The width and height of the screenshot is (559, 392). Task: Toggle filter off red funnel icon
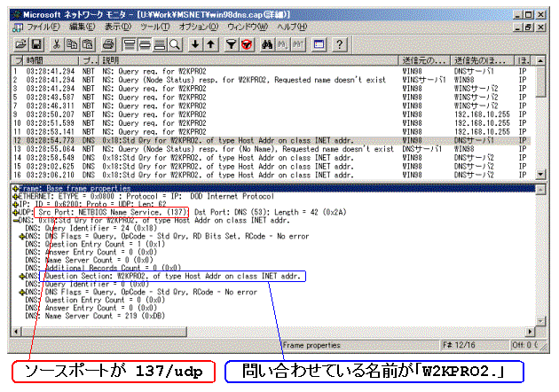pyautogui.click(x=247, y=44)
